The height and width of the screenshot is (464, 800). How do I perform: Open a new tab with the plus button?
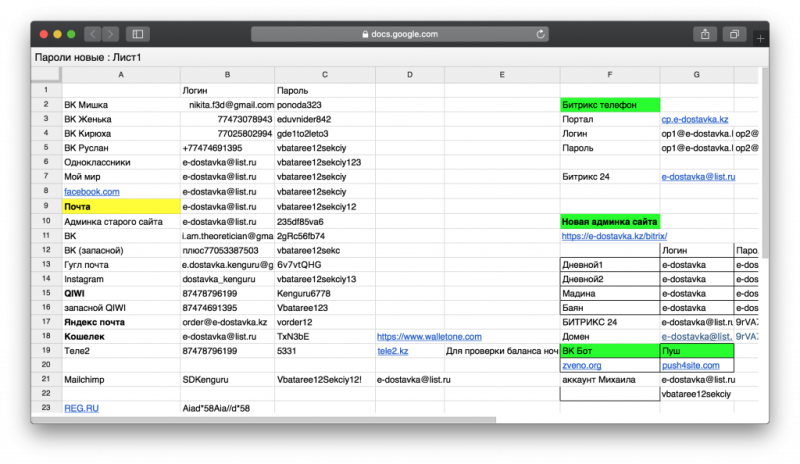[x=760, y=38]
